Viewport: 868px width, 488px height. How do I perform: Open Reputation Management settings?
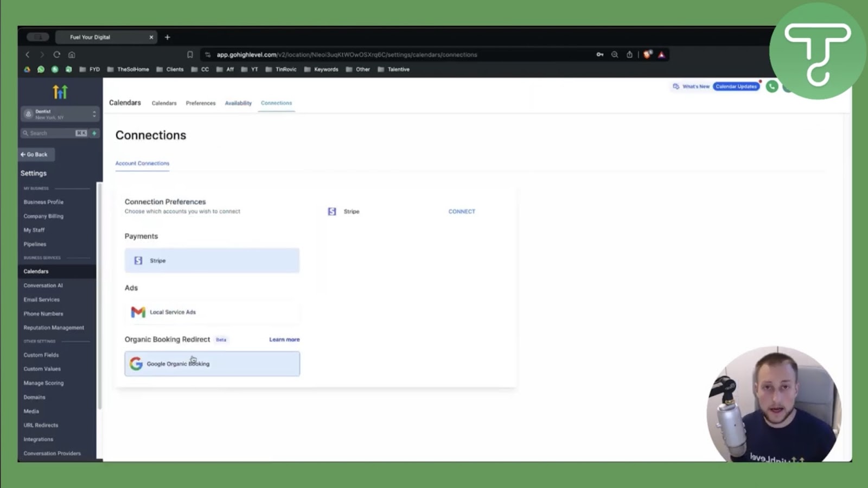54,328
